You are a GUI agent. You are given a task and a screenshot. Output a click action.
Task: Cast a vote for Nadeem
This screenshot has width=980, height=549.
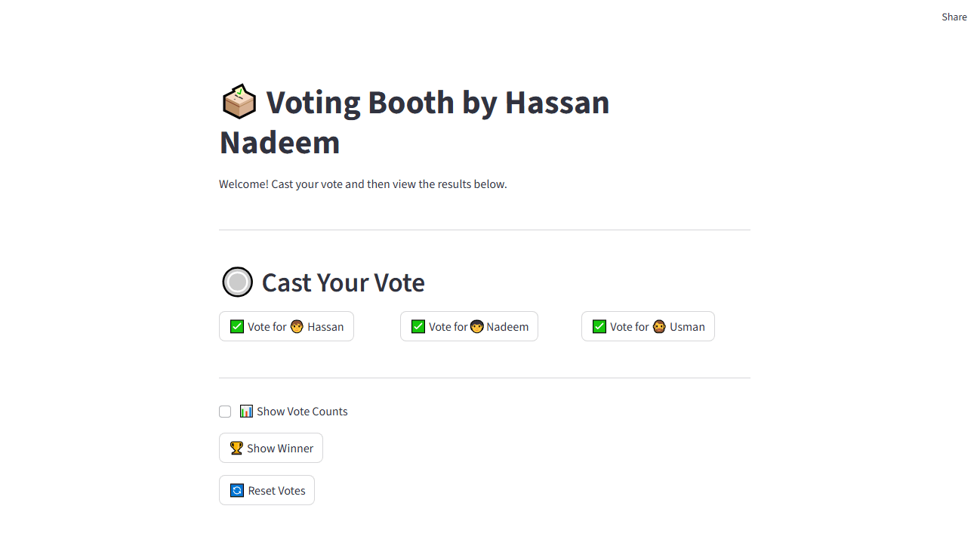point(469,326)
